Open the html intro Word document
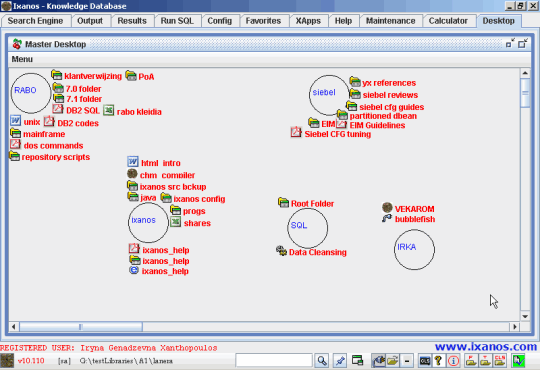 click(154, 162)
